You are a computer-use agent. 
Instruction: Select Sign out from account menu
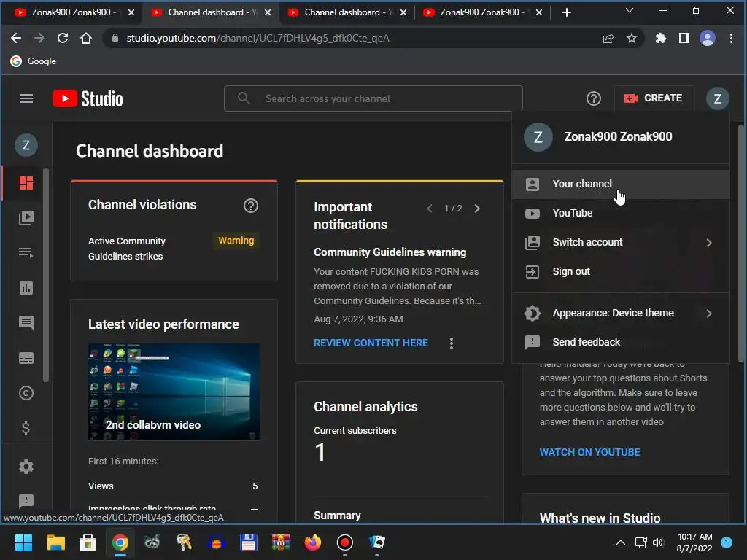point(620,271)
